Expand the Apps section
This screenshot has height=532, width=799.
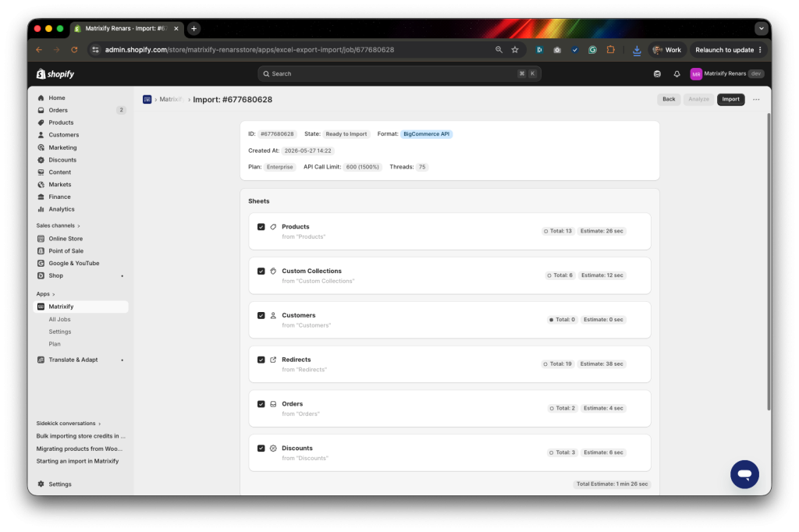pos(45,294)
